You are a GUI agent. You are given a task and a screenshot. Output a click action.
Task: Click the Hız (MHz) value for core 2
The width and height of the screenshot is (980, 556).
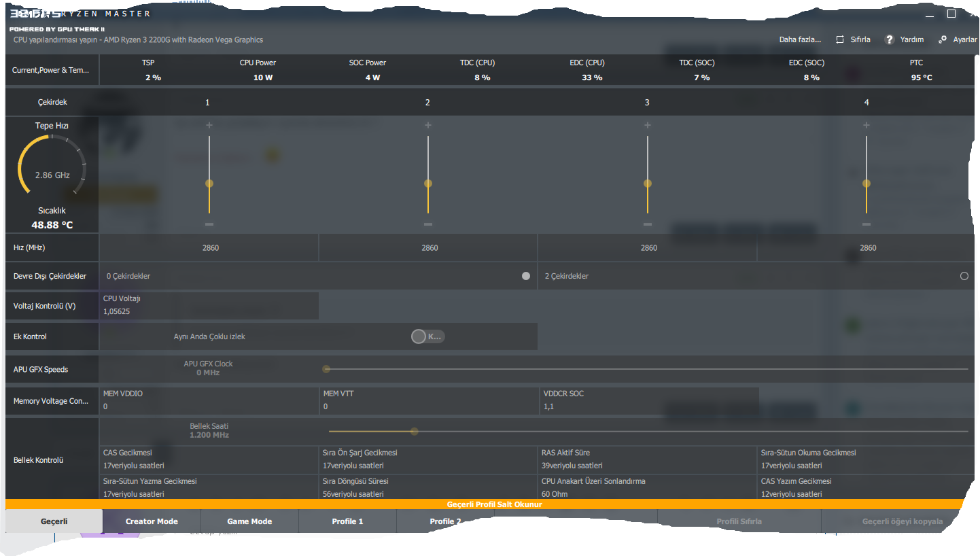pyautogui.click(x=430, y=248)
